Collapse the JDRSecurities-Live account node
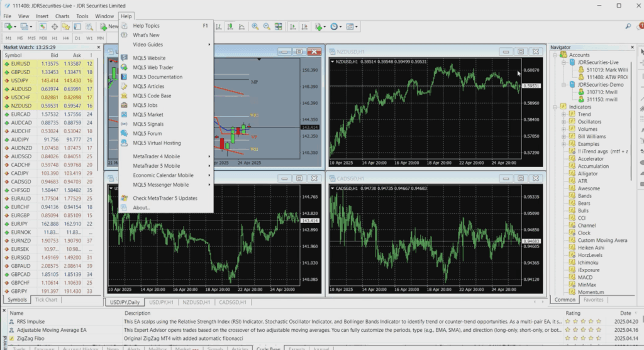Viewport: 644px width, 350px height. (x=564, y=62)
